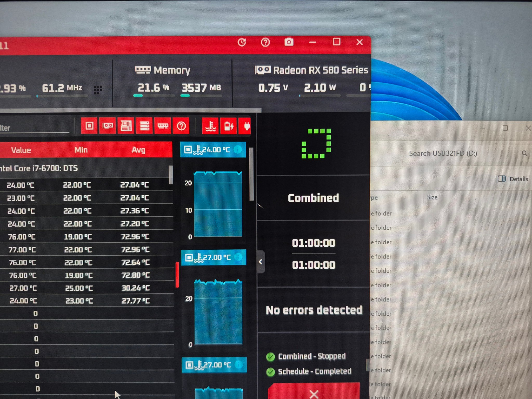Click green checkmark beside Combined - Stopped
This screenshot has width=532, height=399.
click(x=270, y=357)
